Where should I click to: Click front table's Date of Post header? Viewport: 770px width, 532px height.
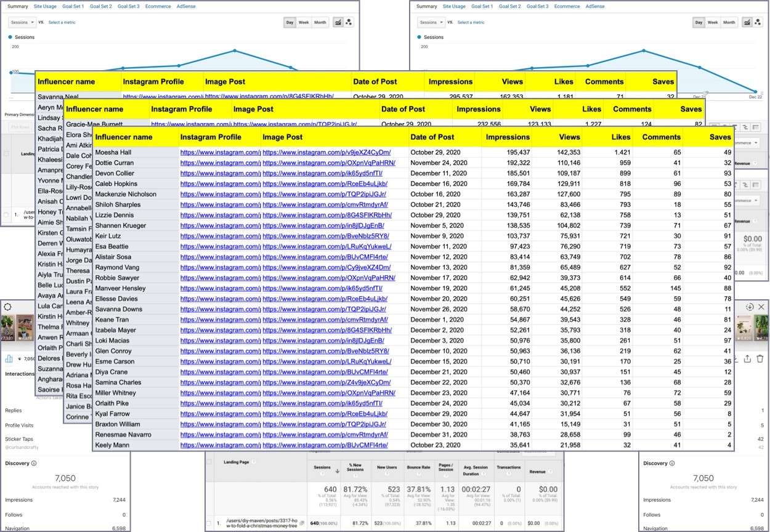(432, 137)
